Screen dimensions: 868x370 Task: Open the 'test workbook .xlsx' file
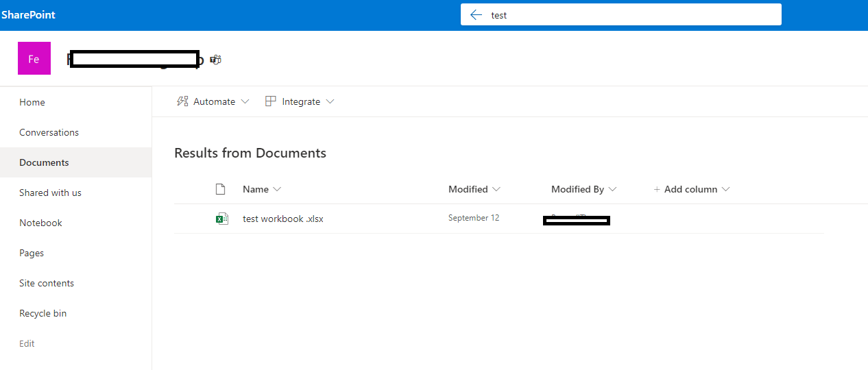(x=283, y=219)
